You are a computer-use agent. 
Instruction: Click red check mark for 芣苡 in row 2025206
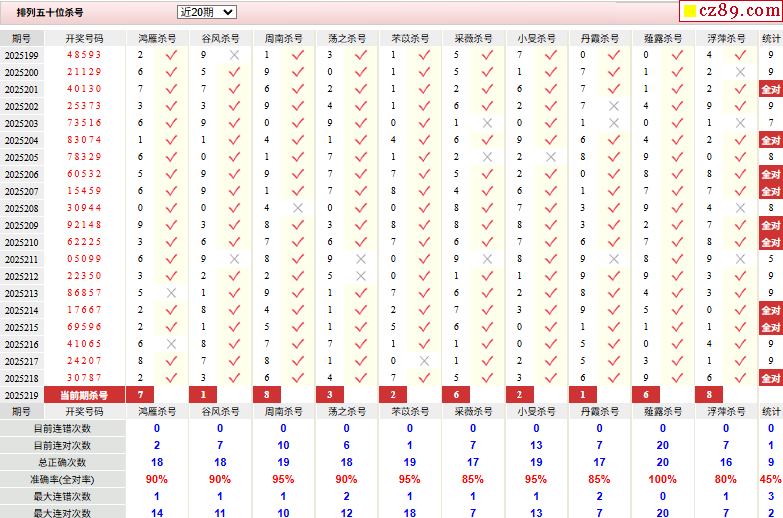(x=424, y=174)
